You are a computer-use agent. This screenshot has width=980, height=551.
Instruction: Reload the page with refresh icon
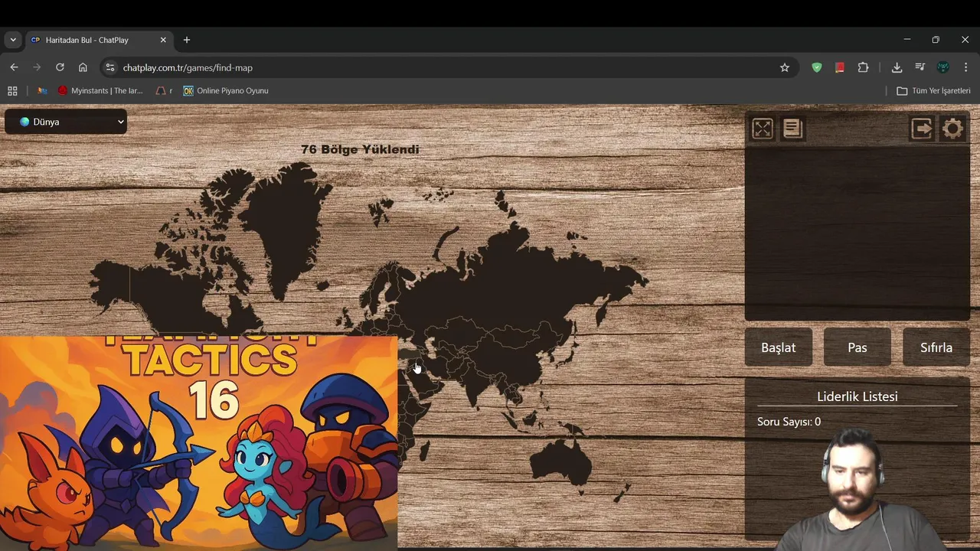coord(60,67)
